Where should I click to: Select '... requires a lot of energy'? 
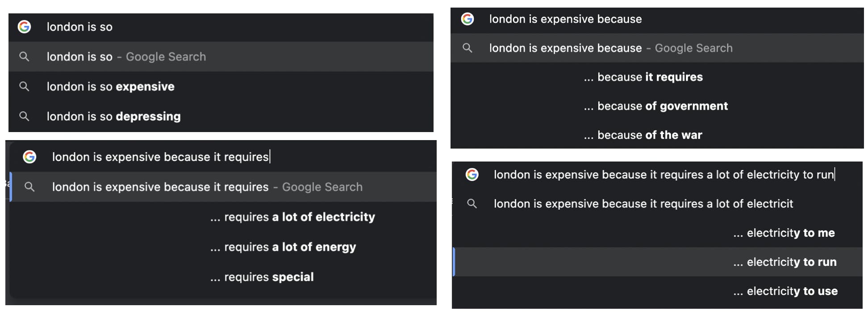[283, 247]
